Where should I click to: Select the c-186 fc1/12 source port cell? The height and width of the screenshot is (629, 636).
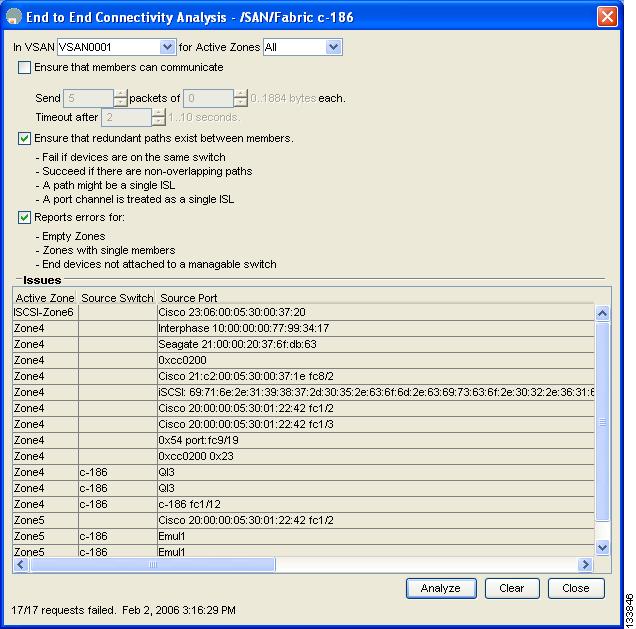pos(376,504)
